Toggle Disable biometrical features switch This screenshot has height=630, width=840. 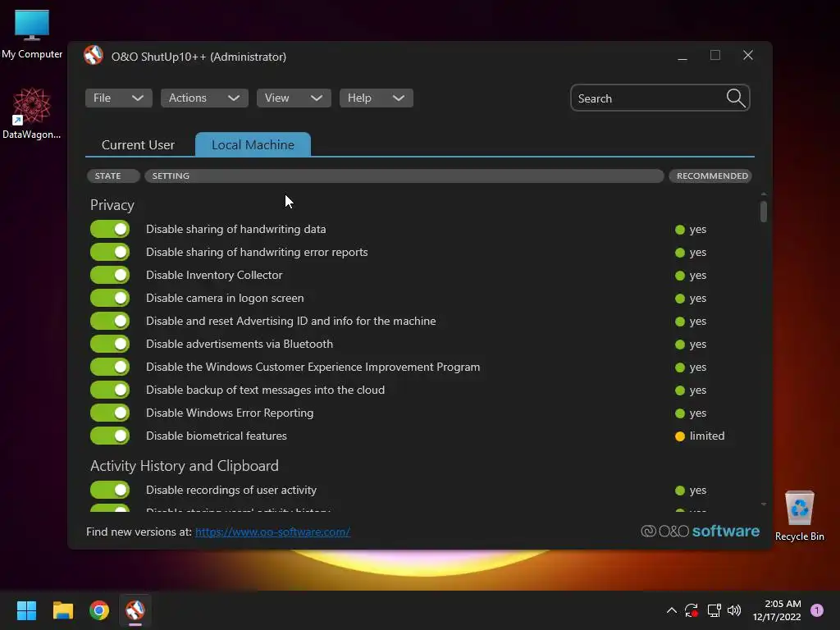[110, 436]
